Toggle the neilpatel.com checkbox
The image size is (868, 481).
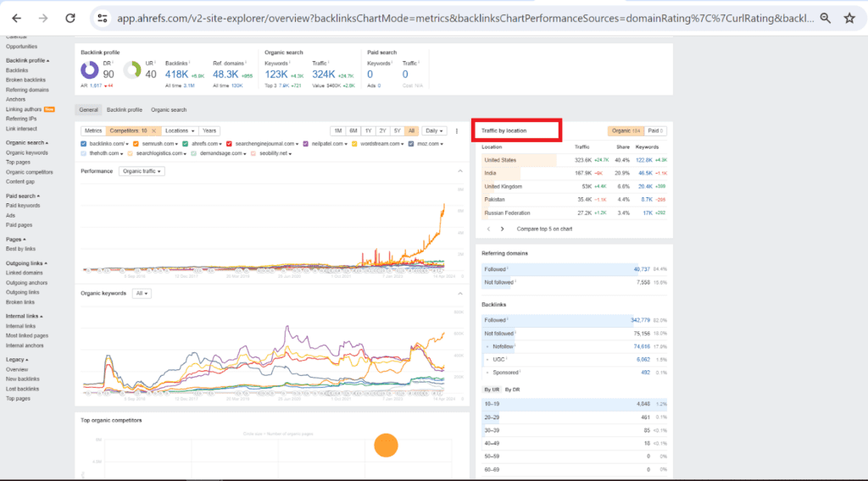pos(305,144)
